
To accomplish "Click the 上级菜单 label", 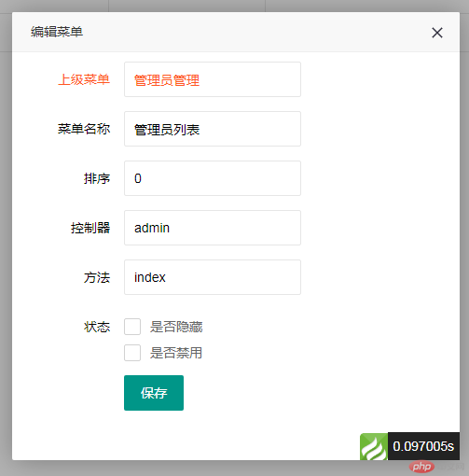I will click(x=84, y=79).
